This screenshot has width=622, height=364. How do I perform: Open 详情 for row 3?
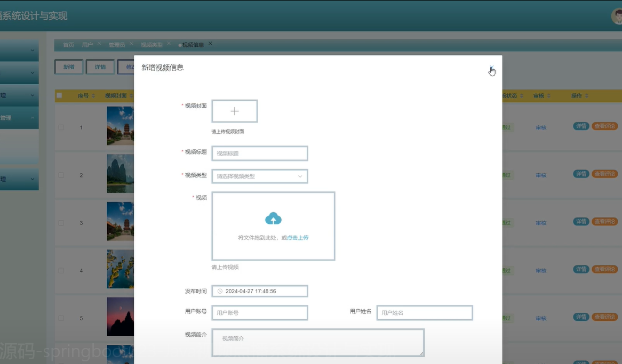581,221
